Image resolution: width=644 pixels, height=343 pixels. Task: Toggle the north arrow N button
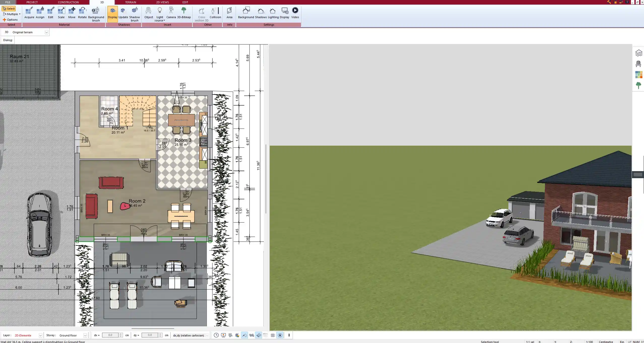click(x=280, y=335)
